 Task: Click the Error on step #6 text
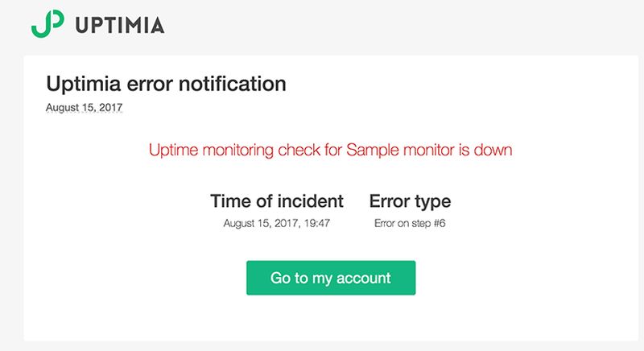(410, 223)
